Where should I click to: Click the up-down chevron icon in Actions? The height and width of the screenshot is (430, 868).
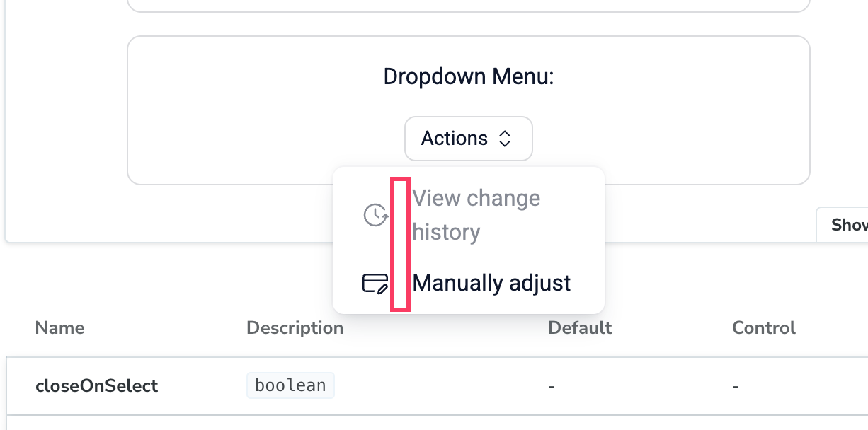pos(505,139)
